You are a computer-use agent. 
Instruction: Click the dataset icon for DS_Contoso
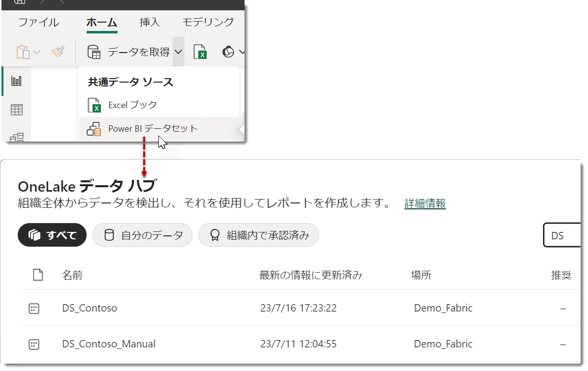pyautogui.click(x=34, y=309)
